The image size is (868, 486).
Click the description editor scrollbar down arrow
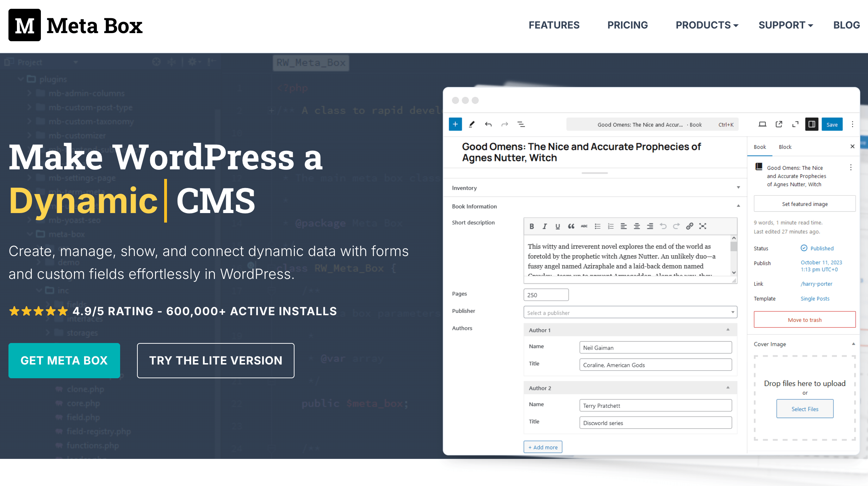[x=734, y=272]
